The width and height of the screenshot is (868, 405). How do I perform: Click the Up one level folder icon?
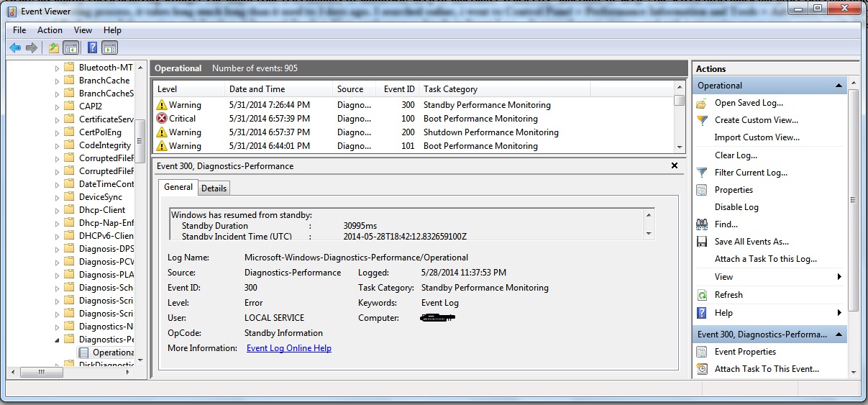(54, 47)
